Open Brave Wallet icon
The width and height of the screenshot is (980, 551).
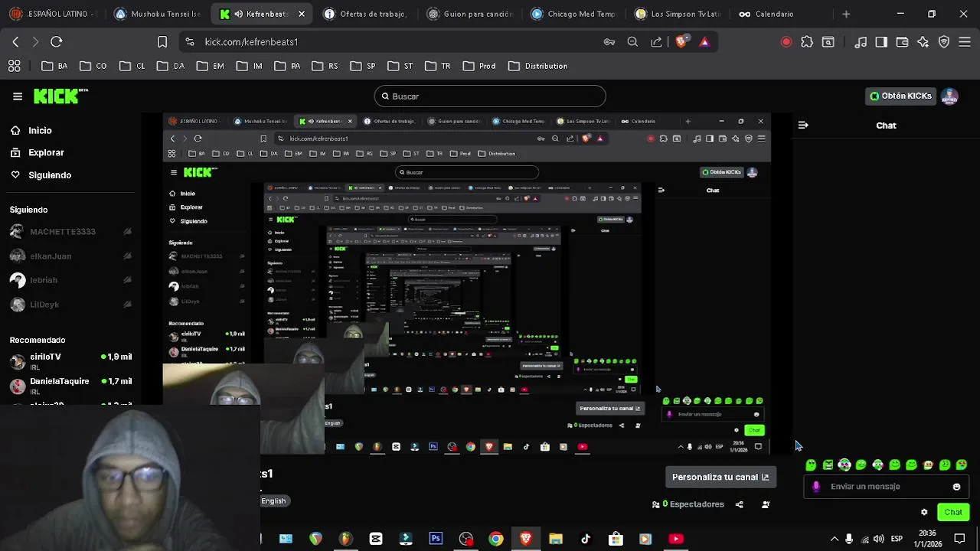coord(902,42)
